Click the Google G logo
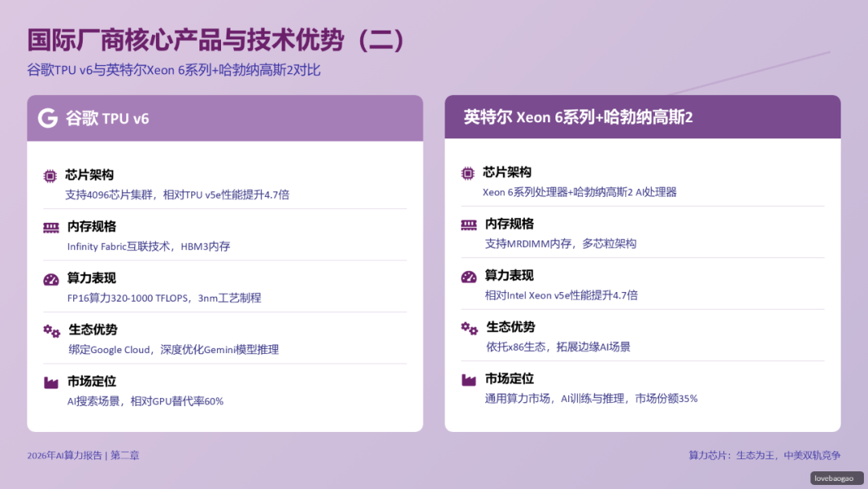The width and height of the screenshot is (868, 489). click(x=47, y=118)
